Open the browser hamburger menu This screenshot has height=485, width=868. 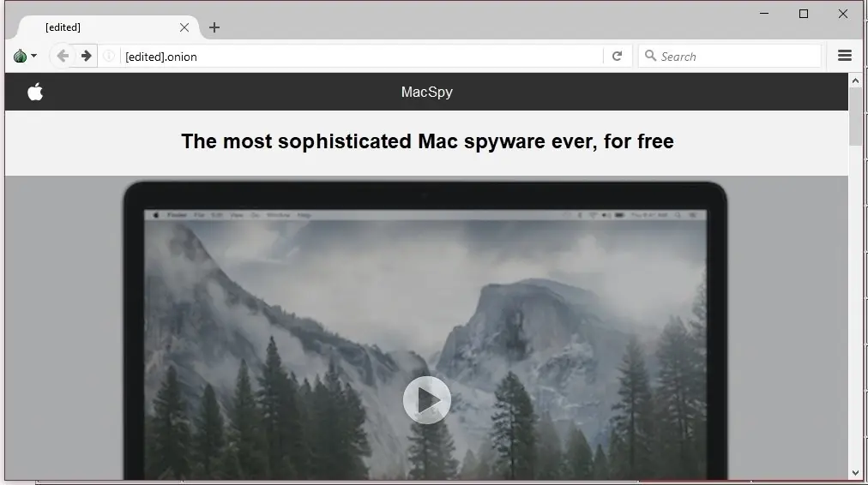(844, 56)
